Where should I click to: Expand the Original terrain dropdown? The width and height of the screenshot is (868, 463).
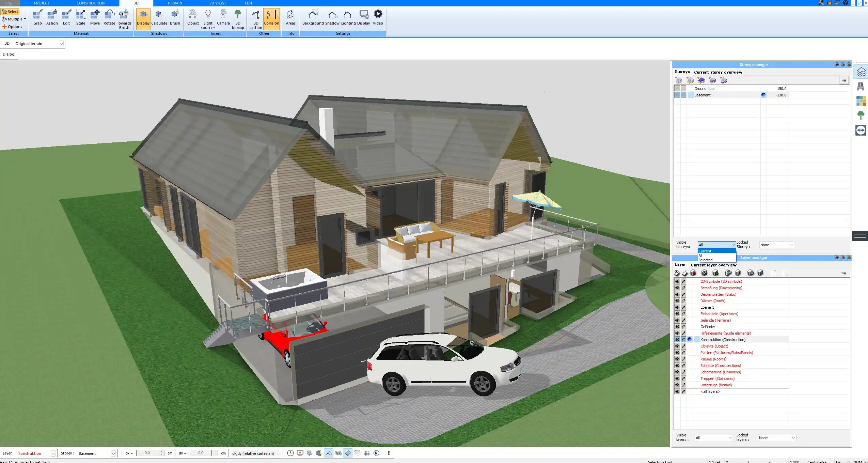[61, 44]
